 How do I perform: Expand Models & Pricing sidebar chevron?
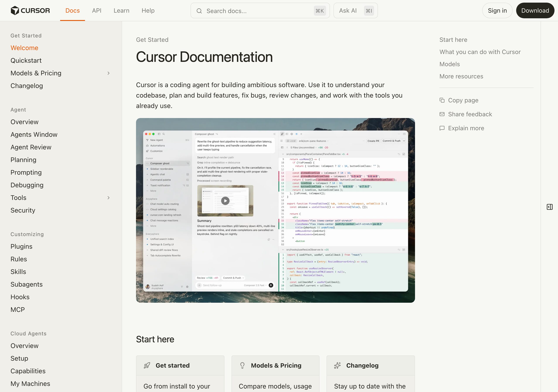[x=109, y=73]
